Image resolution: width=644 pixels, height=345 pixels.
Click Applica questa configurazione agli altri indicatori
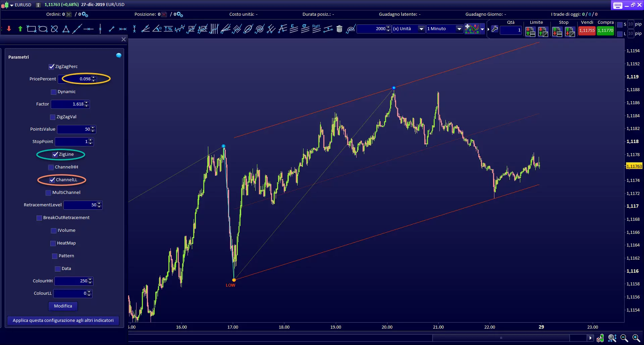pos(63,321)
